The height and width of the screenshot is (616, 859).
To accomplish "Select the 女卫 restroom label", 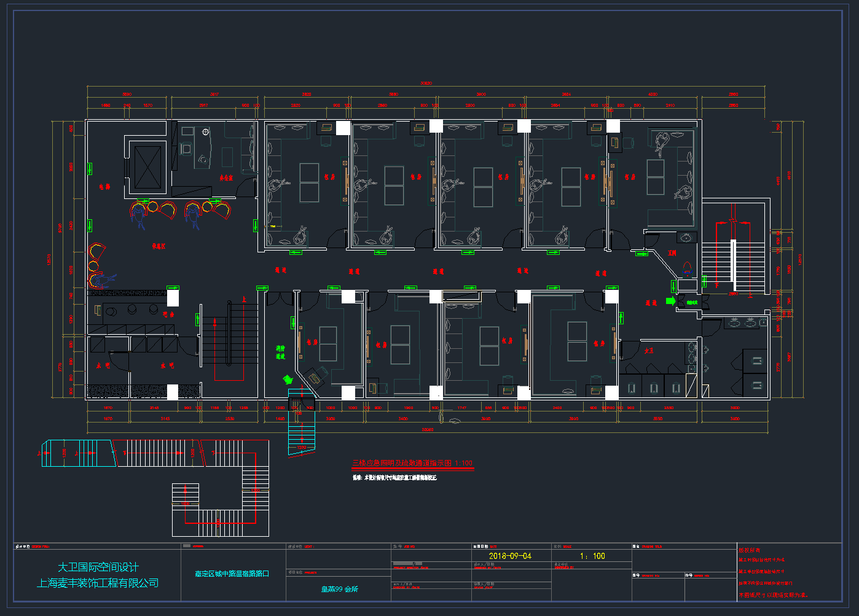I will coord(649,351).
